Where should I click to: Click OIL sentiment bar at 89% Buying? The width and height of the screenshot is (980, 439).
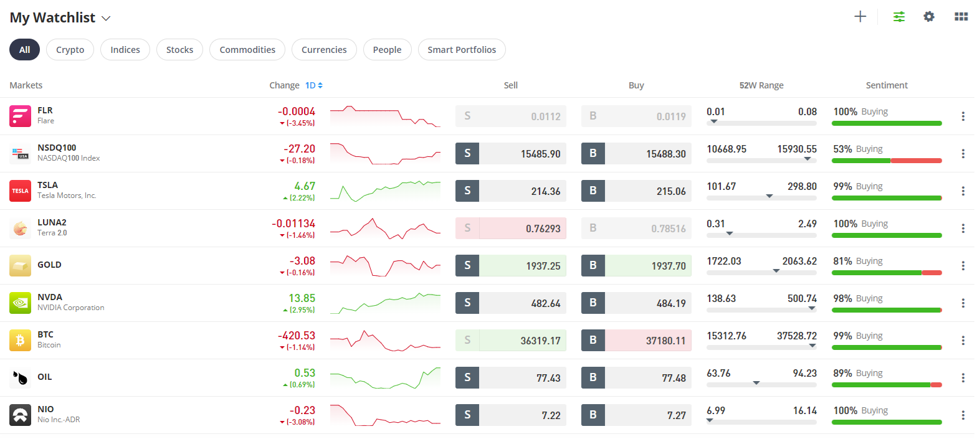(x=887, y=385)
